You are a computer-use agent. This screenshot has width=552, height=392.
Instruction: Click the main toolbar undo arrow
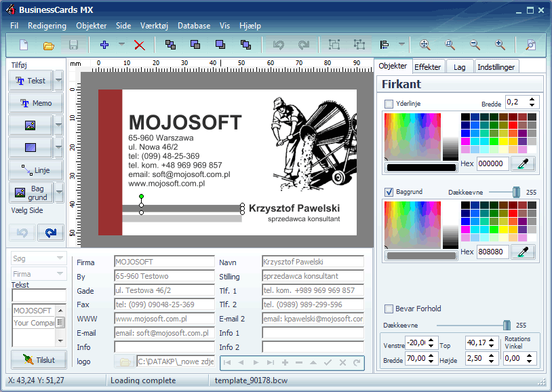tap(279, 45)
